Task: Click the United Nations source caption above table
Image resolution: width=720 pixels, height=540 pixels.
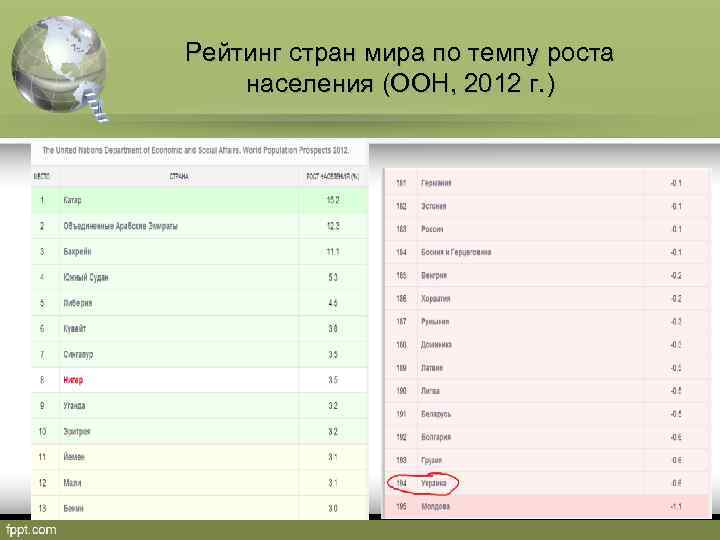Action: [196, 150]
